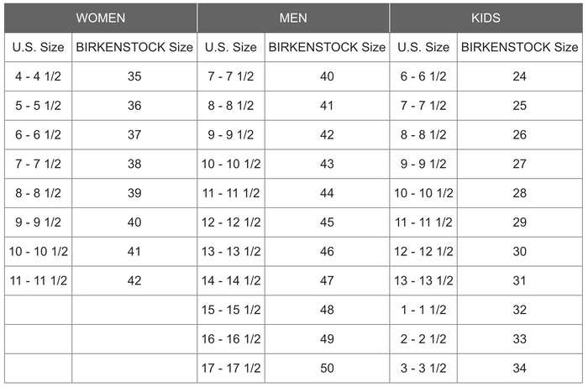Select men's U.S. size 7 - 7 1/2
Image resolution: width=588 pixels, height=387 pixels.
231,76
